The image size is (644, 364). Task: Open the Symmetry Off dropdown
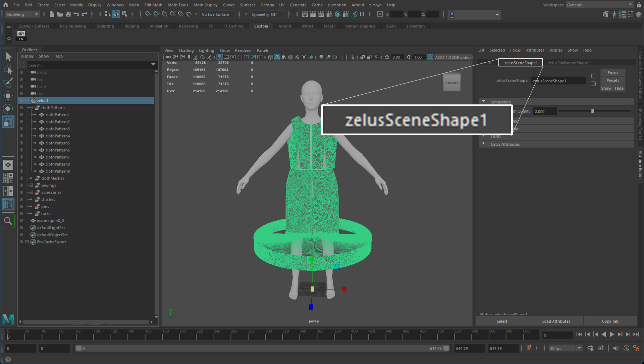(267, 14)
